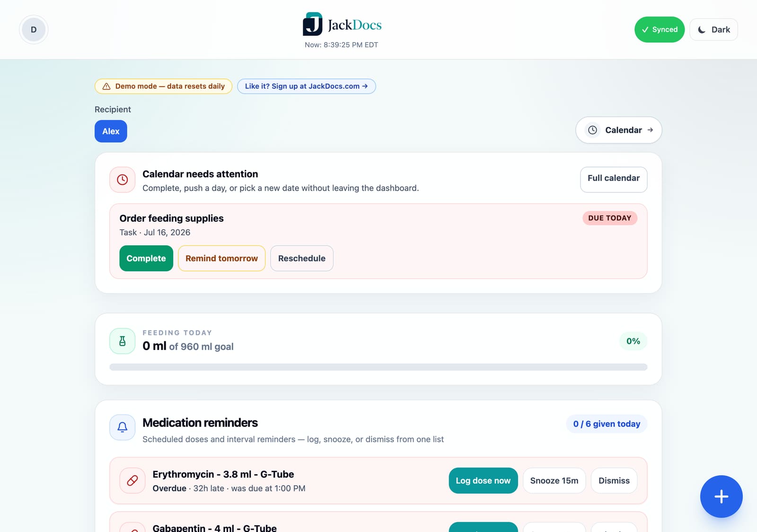Snooze Erythromycin 15m
This screenshot has height=532, width=757.
click(554, 480)
